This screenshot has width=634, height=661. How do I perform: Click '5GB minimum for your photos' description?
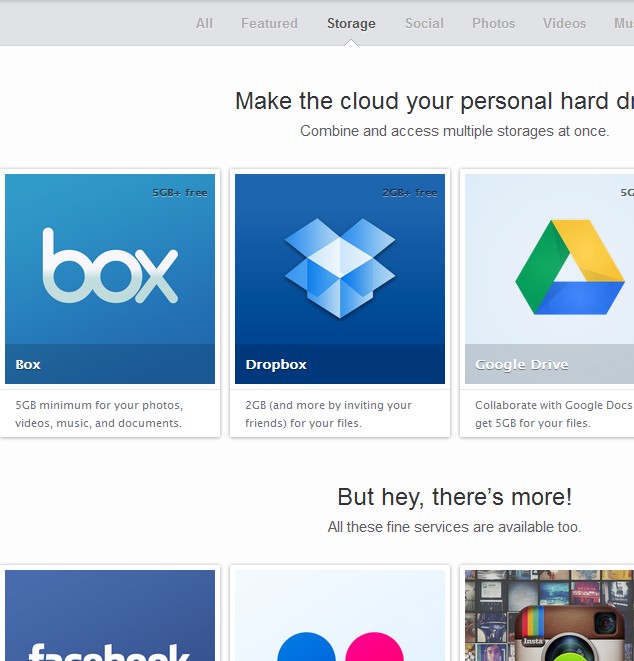(x=99, y=414)
